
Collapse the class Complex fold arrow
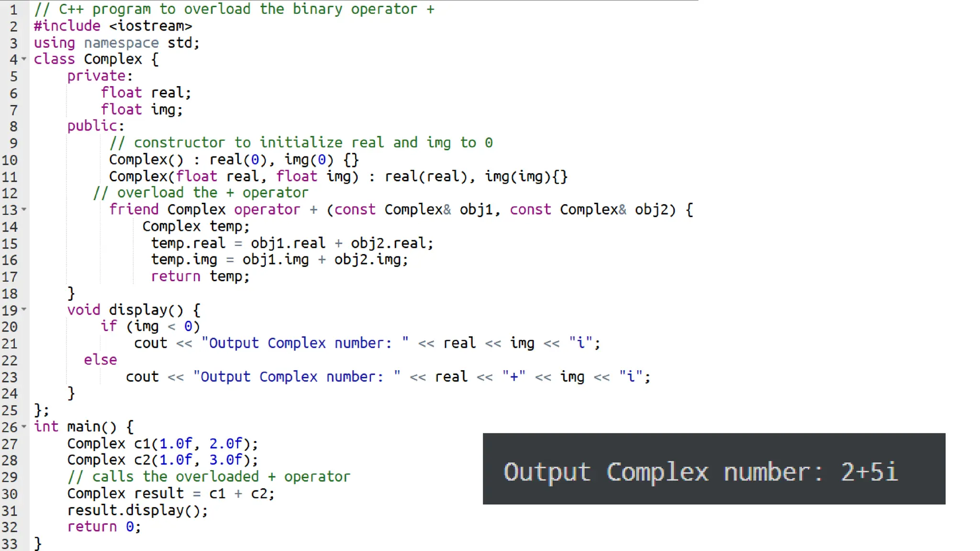(24, 59)
